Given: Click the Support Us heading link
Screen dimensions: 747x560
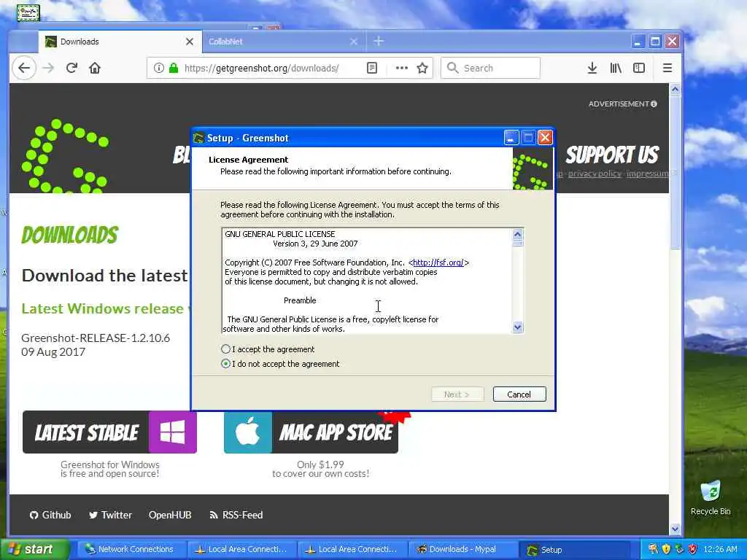Looking at the screenshot, I should pyautogui.click(x=612, y=155).
